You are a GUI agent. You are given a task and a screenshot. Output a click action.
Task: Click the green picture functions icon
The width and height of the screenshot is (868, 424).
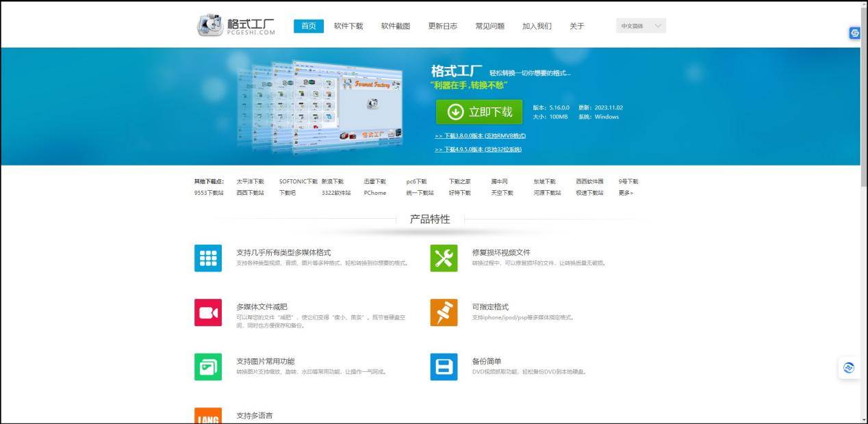click(x=208, y=367)
